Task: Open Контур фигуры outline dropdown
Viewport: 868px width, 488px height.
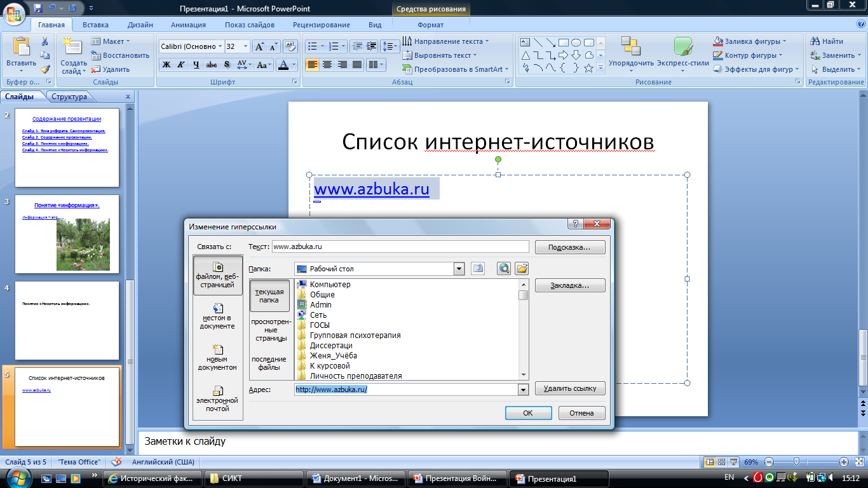Action: [x=748, y=55]
